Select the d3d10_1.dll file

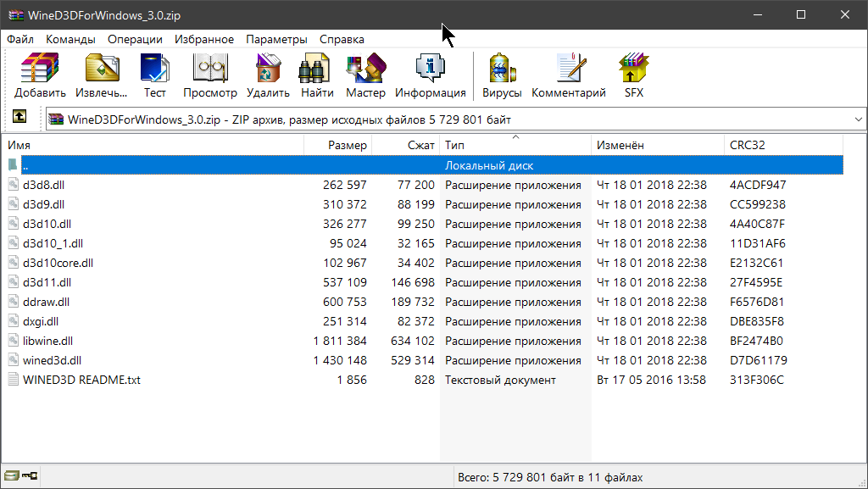tap(53, 243)
